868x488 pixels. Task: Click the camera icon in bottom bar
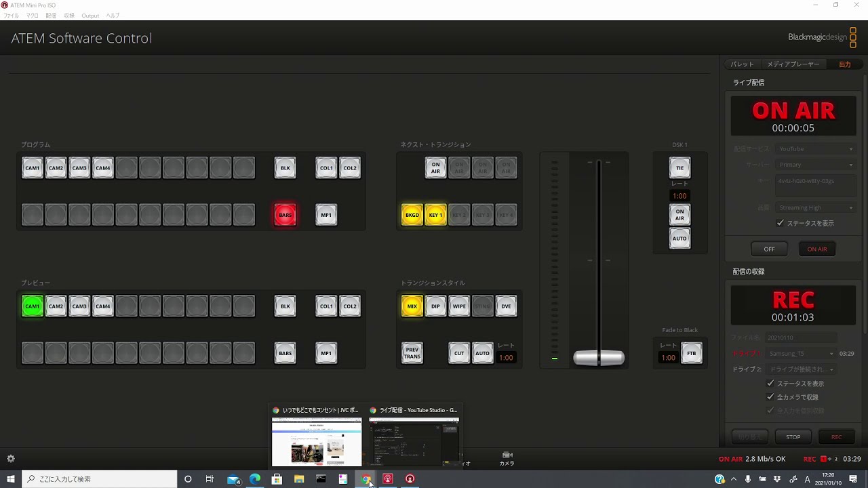(507, 457)
